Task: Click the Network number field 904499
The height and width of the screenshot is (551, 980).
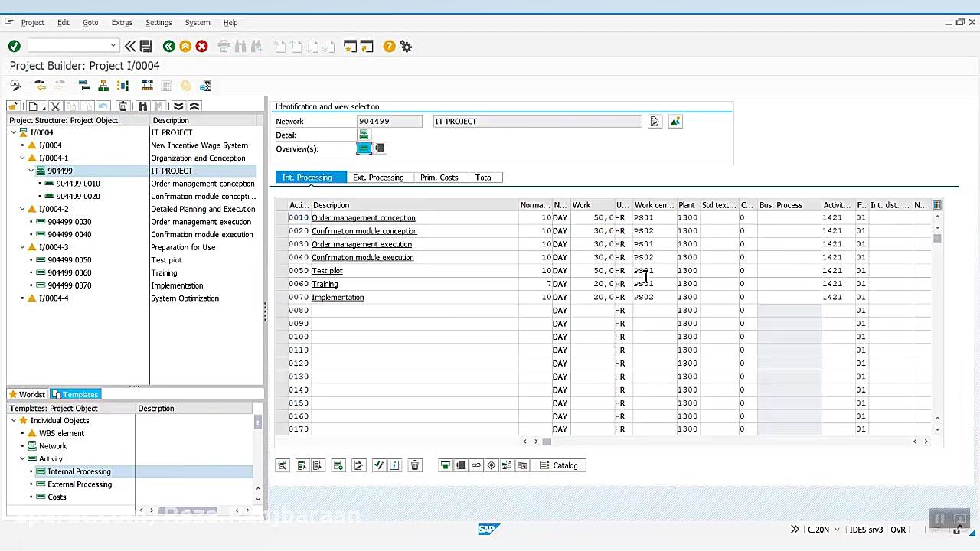Action: (390, 122)
